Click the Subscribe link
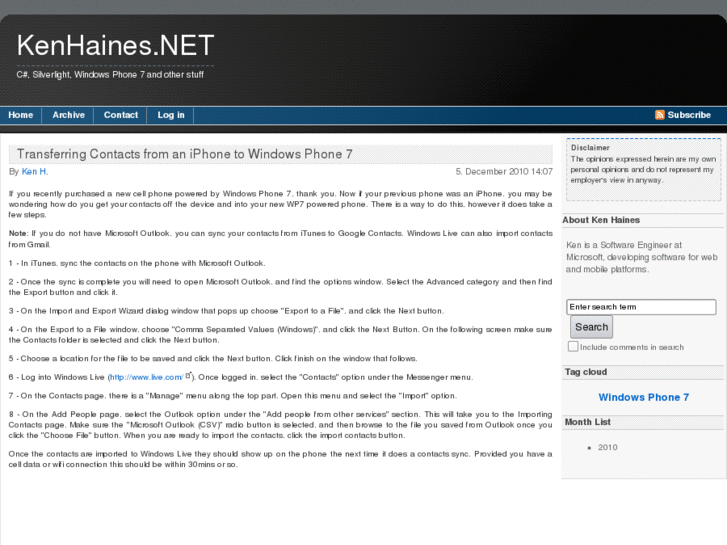The width and height of the screenshot is (727, 545). point(689,115)
